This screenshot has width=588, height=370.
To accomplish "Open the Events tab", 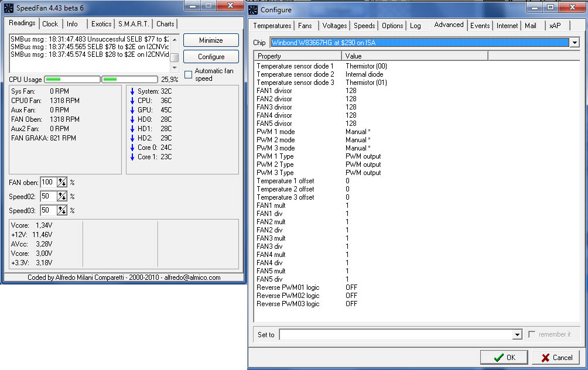I will coord(480,26).
